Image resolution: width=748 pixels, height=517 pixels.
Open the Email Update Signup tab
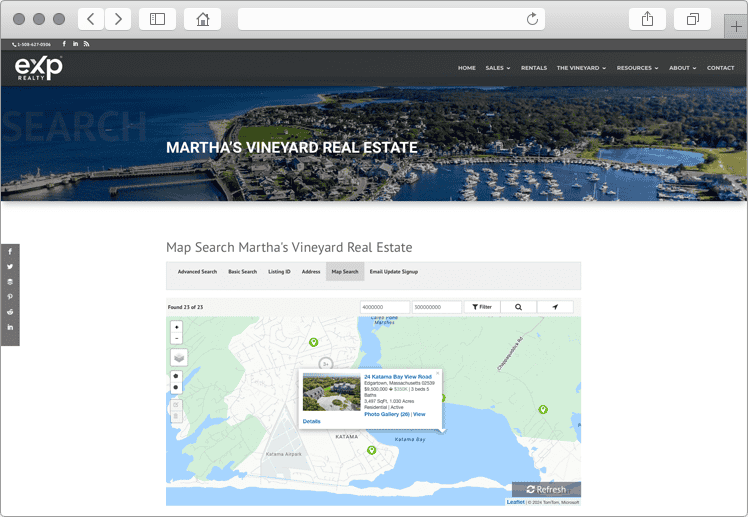[394, 271]
